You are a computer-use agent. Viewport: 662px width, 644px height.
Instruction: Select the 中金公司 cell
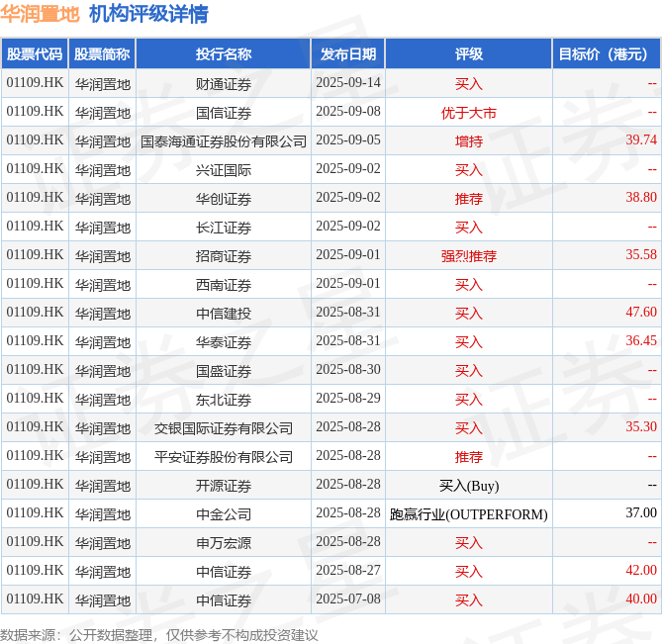tap(224, 514)
